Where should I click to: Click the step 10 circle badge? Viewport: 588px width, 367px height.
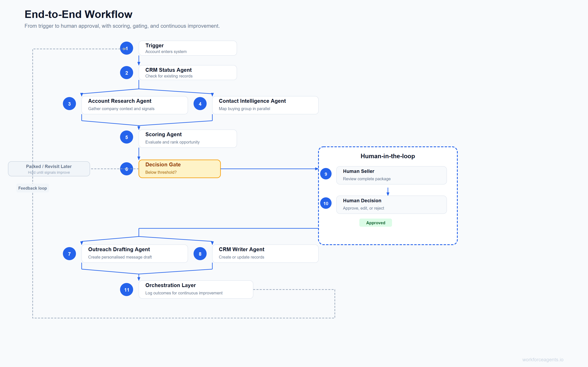click(x=326, y=203)
